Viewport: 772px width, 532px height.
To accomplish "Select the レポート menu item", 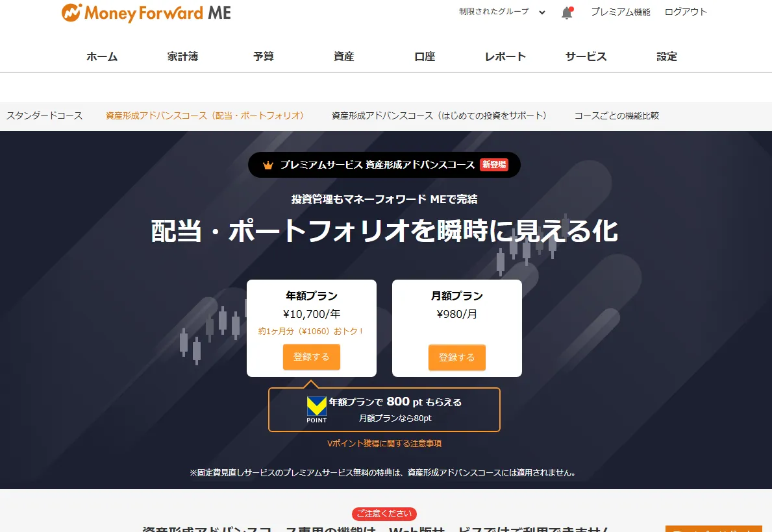I will click(506, 56).
